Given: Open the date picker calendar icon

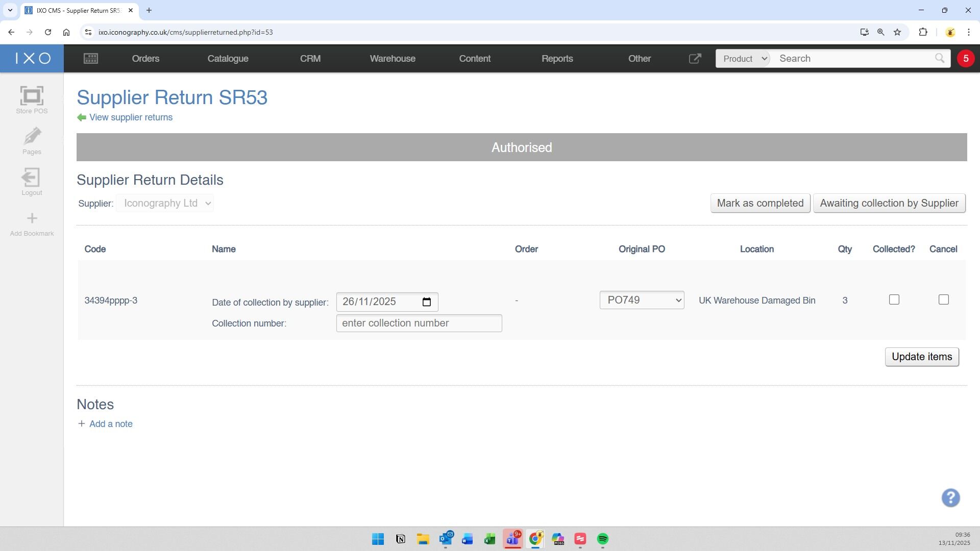Looking at the screenshot, I should pos(427,302).
